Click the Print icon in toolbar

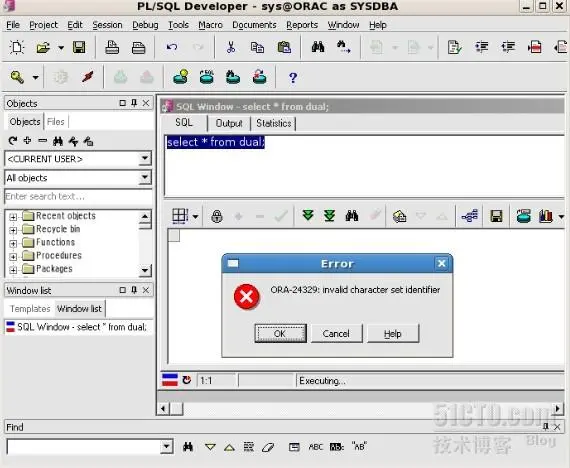point(112,47)
